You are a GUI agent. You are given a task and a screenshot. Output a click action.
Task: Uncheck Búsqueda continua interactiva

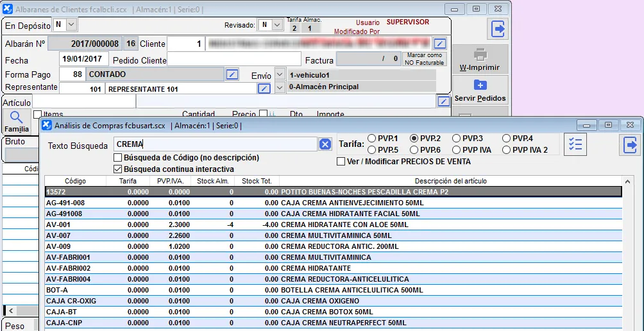[x=117, y=169]
